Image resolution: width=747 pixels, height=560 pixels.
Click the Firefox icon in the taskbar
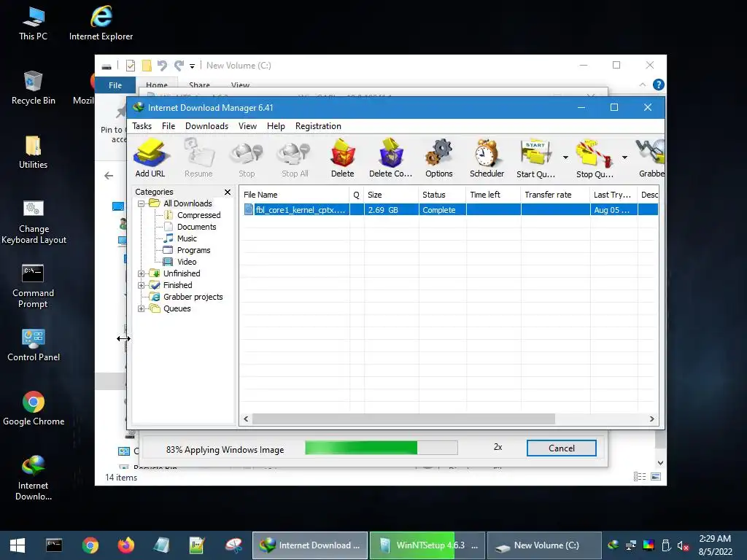(125, 545)
